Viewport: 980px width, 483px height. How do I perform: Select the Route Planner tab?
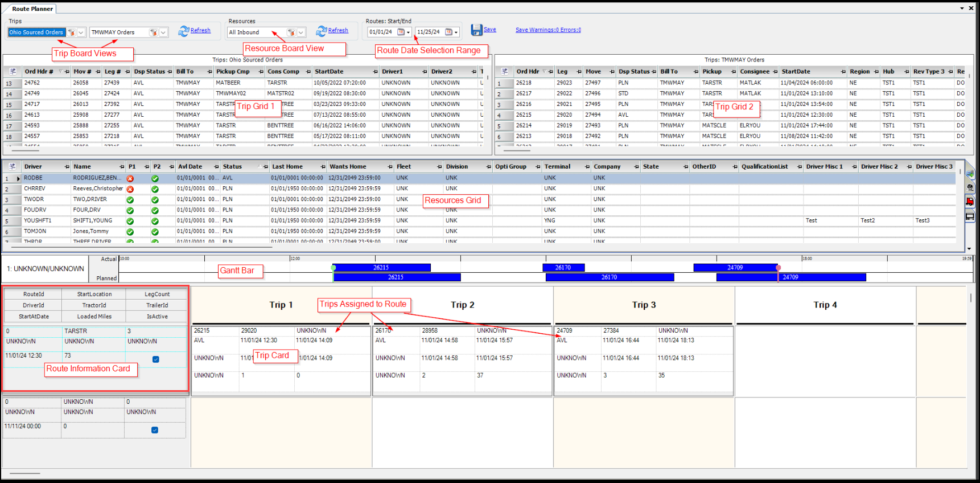coord(32,9)
